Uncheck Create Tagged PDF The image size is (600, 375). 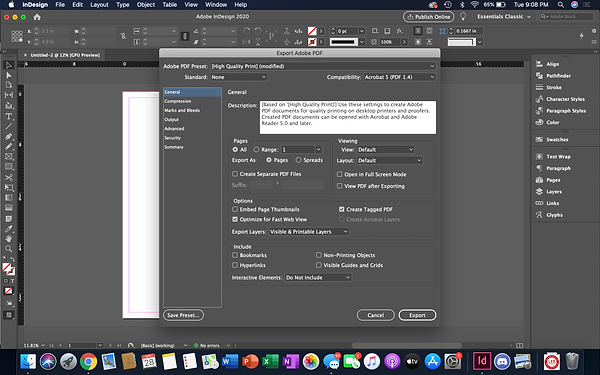(x=341, y=209)
